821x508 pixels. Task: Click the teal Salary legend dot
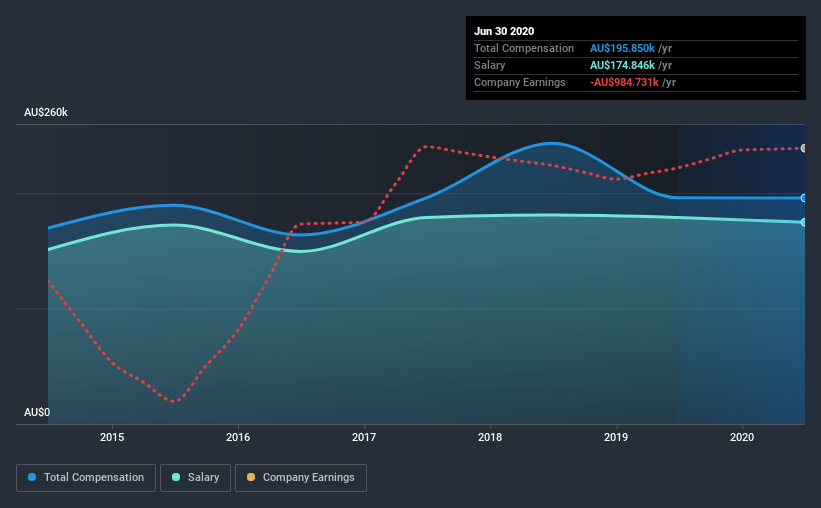176,477
